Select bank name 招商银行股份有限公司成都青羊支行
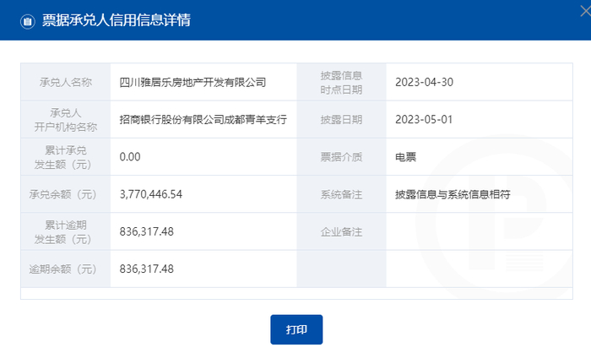This screenshot has height=364, width=591. pyautogui.click(x=203, y=120)
